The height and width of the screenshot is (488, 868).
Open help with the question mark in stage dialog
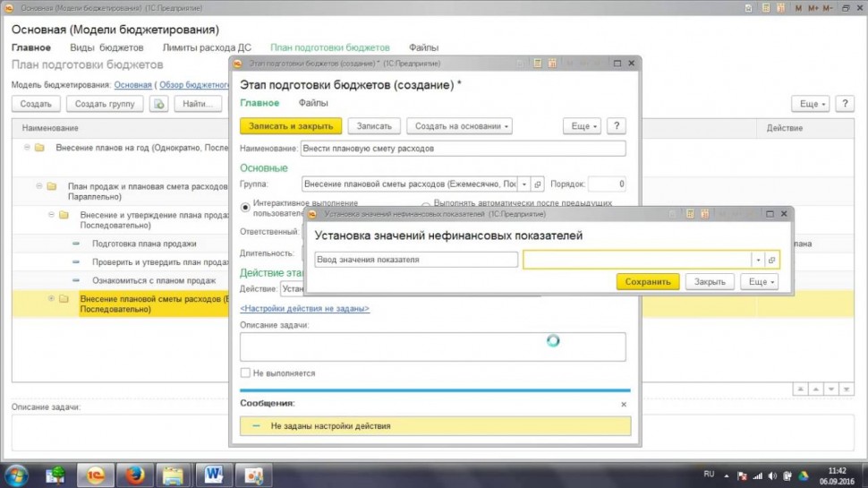(x=616, y=126)
